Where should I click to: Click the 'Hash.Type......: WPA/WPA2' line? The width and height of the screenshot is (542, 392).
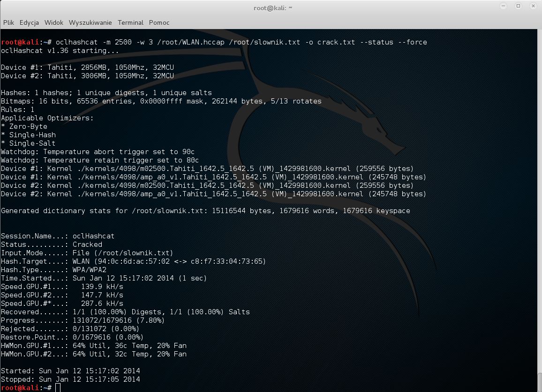point(53,270)
